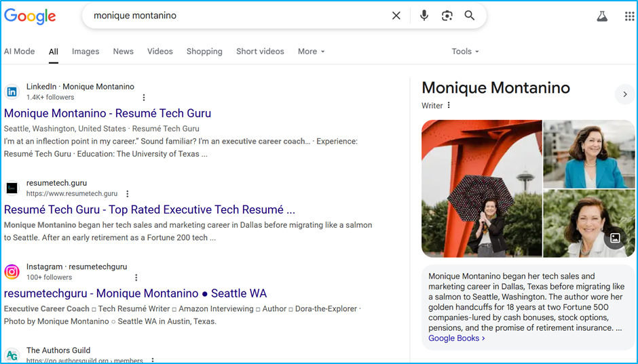Open the Tools dropdown
This screenshot has width=638, height=364.
[x=465, y=52]
